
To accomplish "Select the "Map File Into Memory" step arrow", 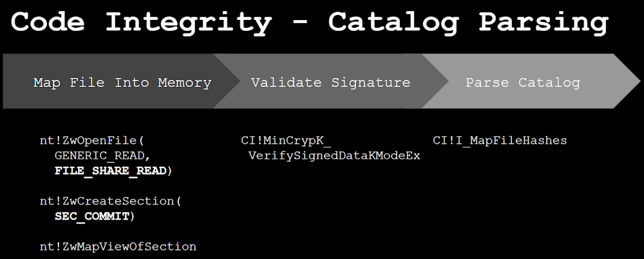I will (122, 82).
